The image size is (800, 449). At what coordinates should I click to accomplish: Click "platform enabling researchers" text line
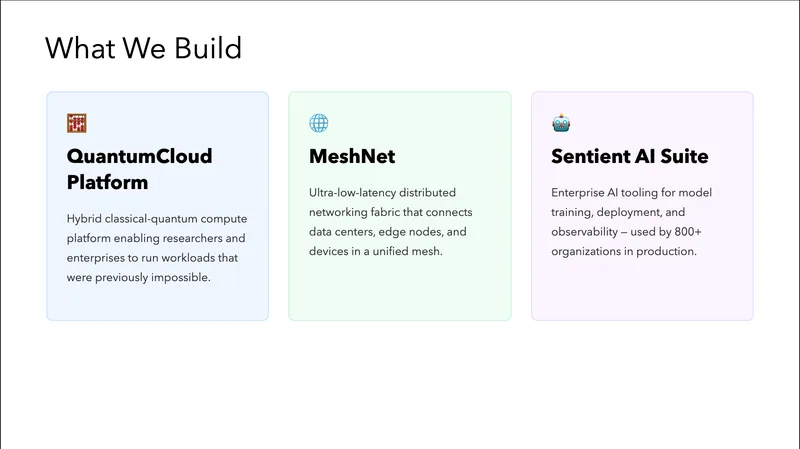[156, 238]
